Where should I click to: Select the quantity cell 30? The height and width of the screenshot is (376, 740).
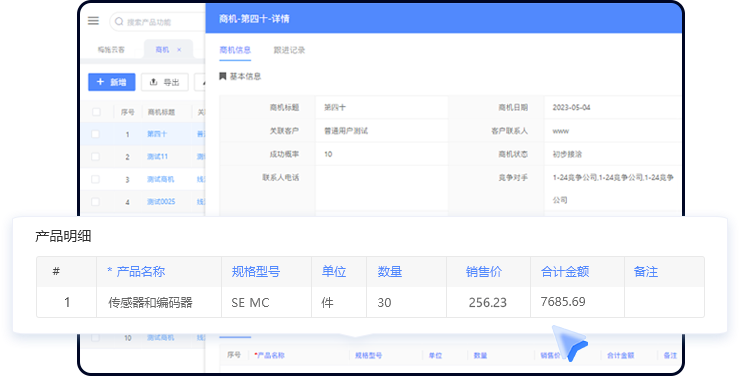(x=384, y=302)
